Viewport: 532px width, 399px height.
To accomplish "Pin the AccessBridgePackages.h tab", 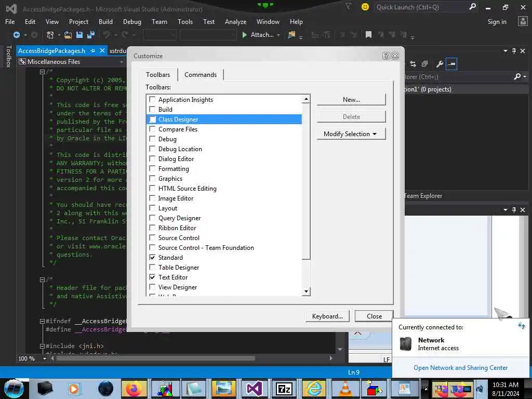I will coord(92,50).
